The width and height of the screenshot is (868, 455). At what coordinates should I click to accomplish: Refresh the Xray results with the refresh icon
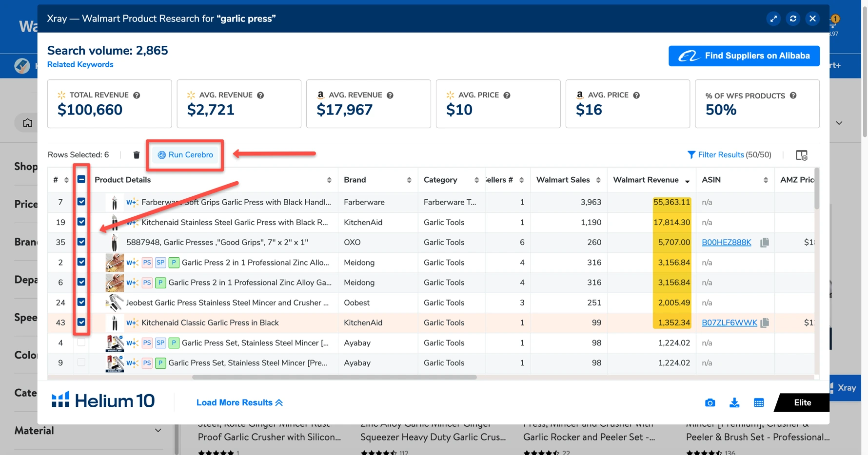[x=793, y=19]
